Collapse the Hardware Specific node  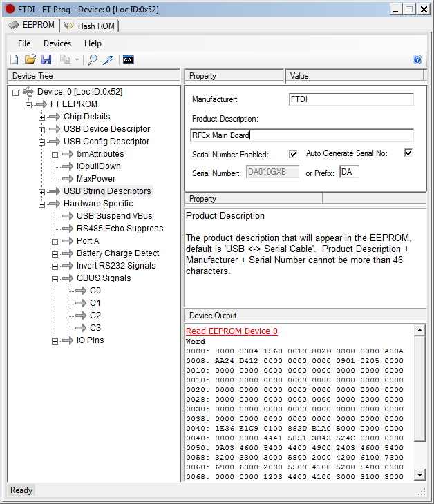(x=42, y=204)
